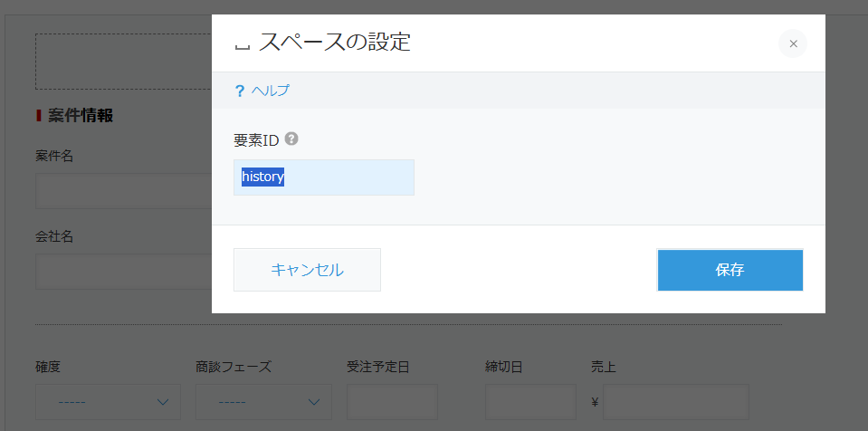Click the 商談フェーズ label text

click(234, 367)
